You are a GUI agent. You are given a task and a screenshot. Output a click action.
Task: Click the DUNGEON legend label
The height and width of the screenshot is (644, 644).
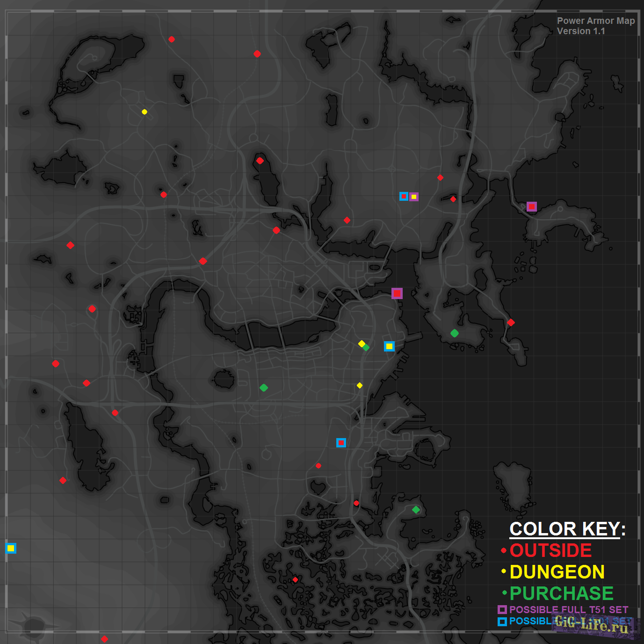[x=557, y=572]
